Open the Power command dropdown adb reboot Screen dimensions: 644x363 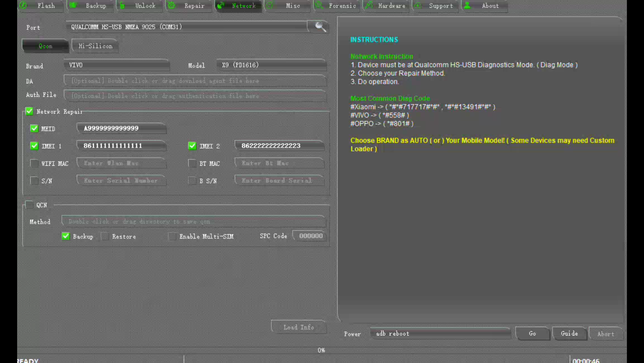click(x=440, y=333)
